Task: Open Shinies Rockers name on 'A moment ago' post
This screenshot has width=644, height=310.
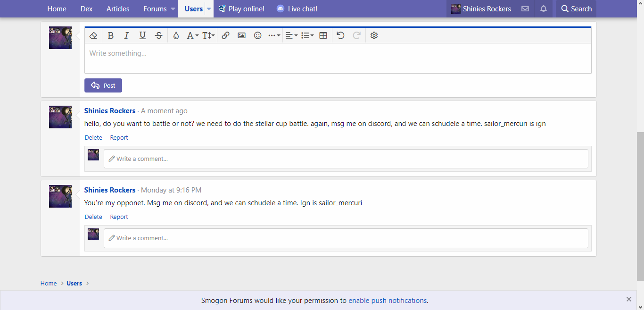Action: (110, 111)
